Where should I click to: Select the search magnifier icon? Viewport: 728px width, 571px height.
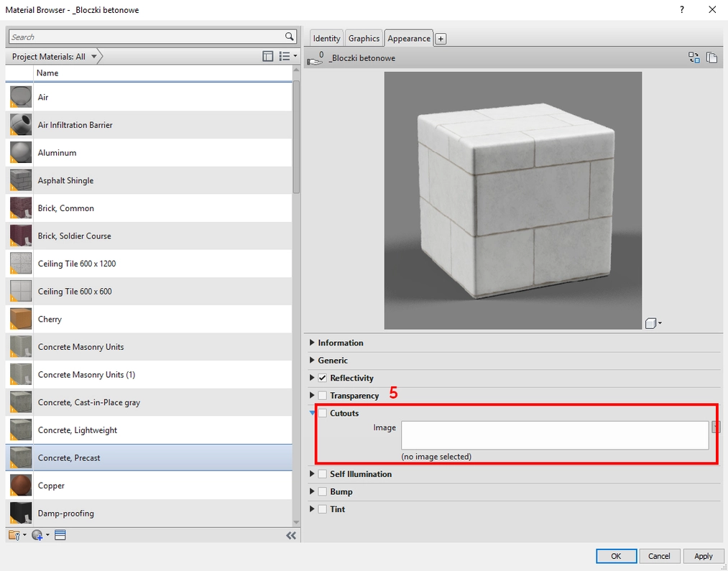click(x=288, y=36)
